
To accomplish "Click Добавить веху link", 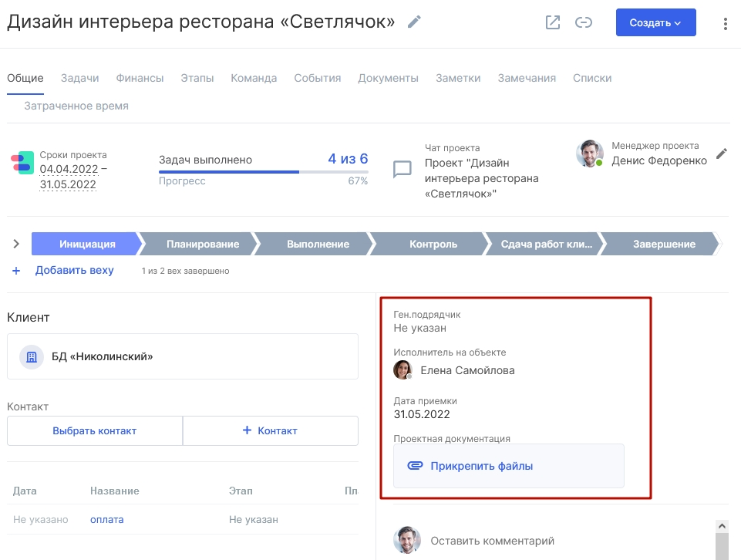I will tap(74, 270).
